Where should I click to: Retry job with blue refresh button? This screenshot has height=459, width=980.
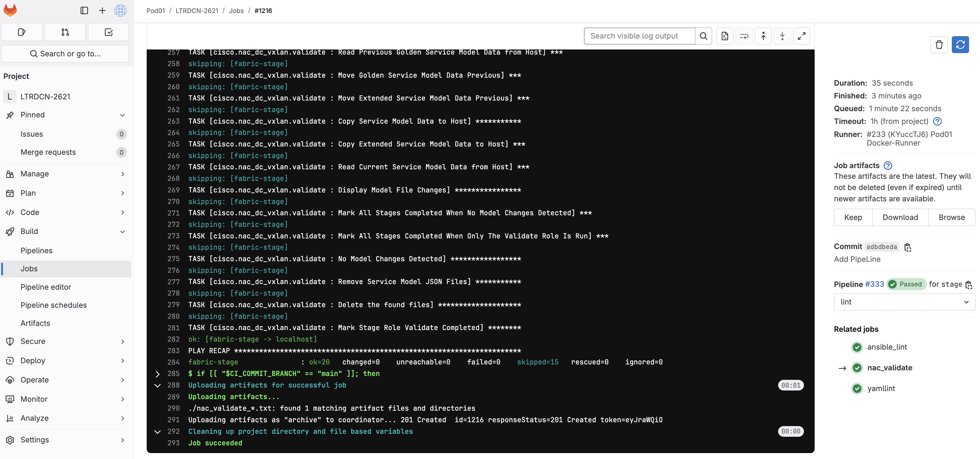point(960,44)
